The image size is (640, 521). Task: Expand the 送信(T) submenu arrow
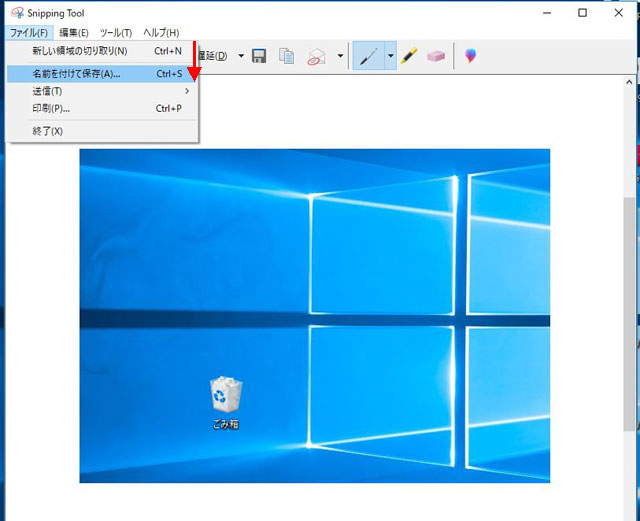click(x=187, y=91)
